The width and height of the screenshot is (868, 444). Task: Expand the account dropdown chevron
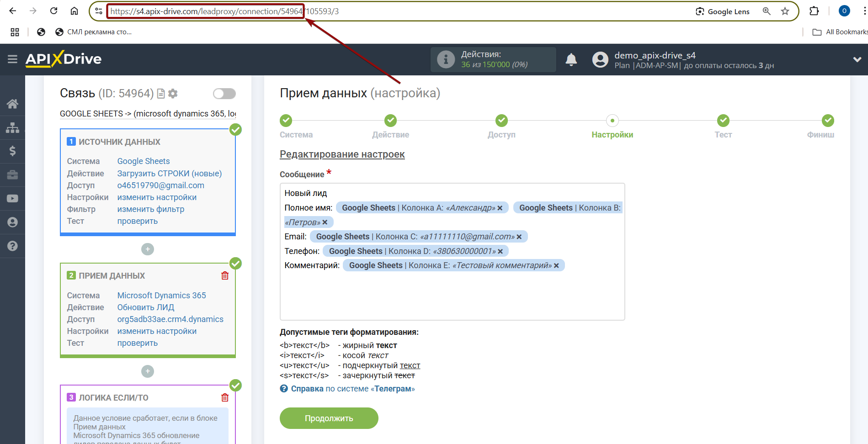(x=857, y=59)
